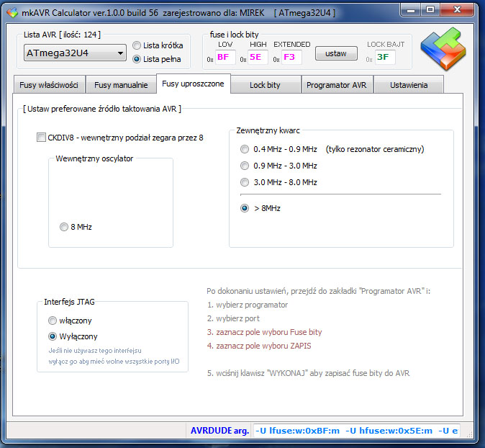Open the Programator AVR tab

click(337, 84)
